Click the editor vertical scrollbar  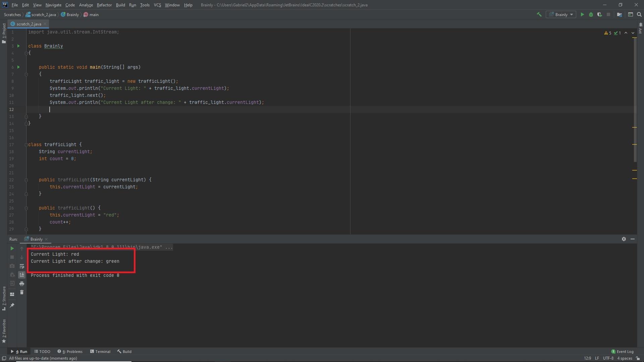click(635, 101)
